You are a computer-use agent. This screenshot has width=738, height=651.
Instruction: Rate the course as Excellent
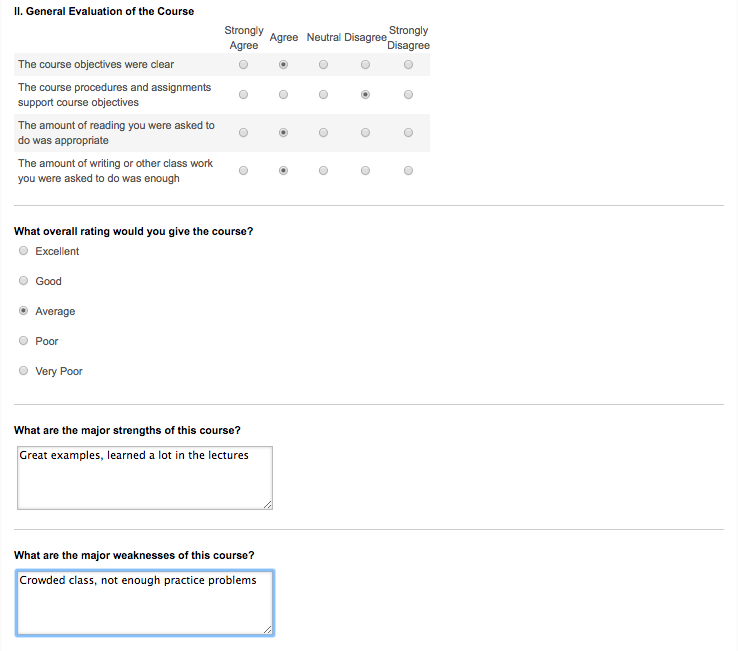[23, 250]
